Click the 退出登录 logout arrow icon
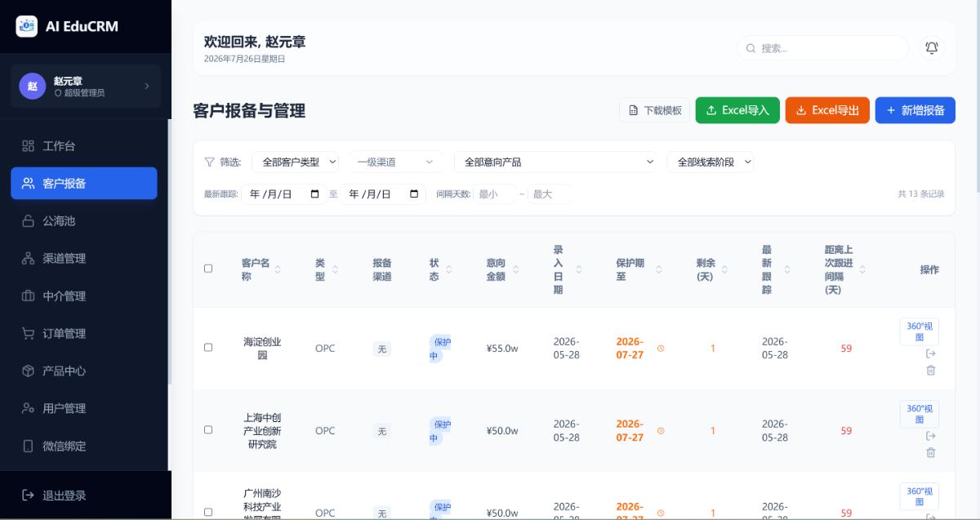 point(28,496)
